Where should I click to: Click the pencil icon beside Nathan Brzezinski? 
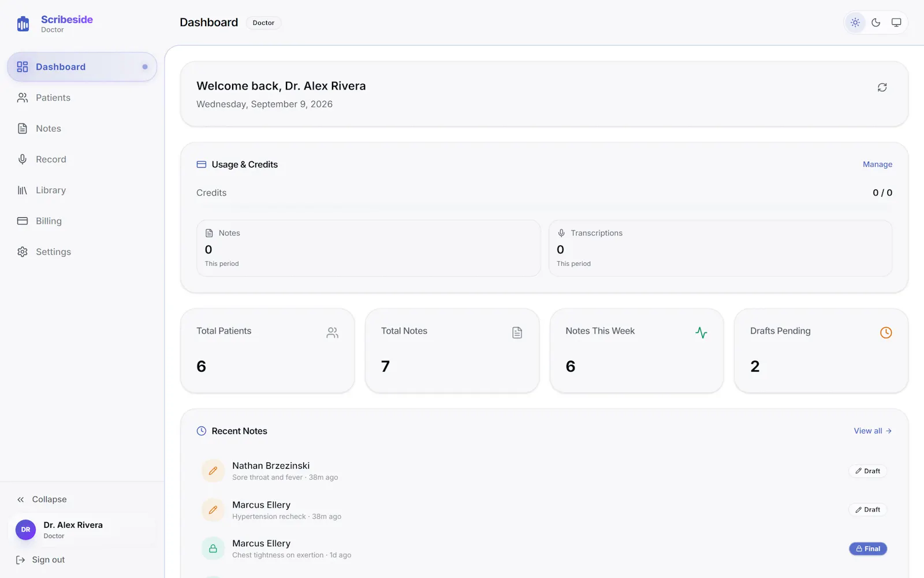213,471
